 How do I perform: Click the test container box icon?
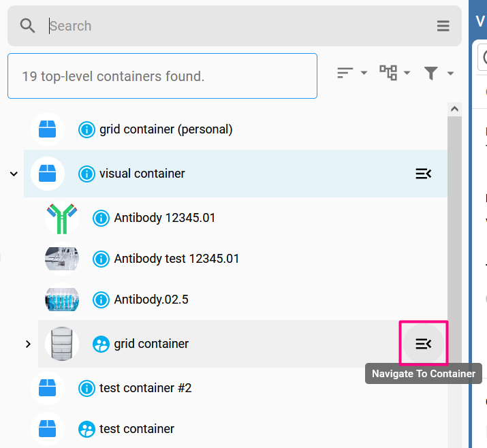[x=48, y=429]
